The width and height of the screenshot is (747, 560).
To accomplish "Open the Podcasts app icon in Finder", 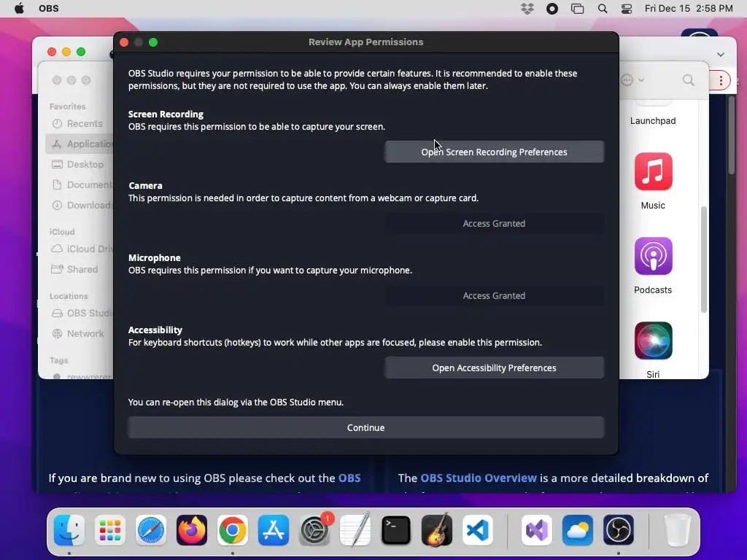I will click(653, 256).
